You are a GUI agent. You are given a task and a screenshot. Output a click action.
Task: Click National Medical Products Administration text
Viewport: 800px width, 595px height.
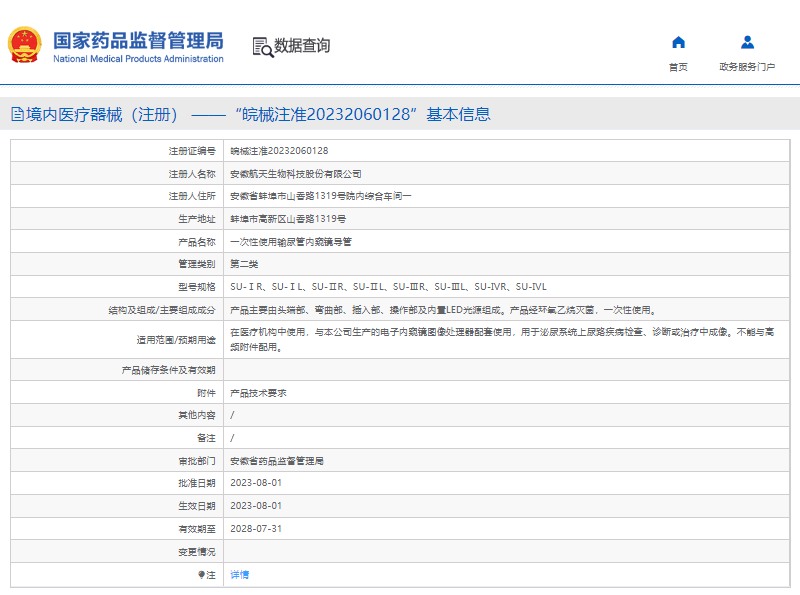tap(138, 59)
